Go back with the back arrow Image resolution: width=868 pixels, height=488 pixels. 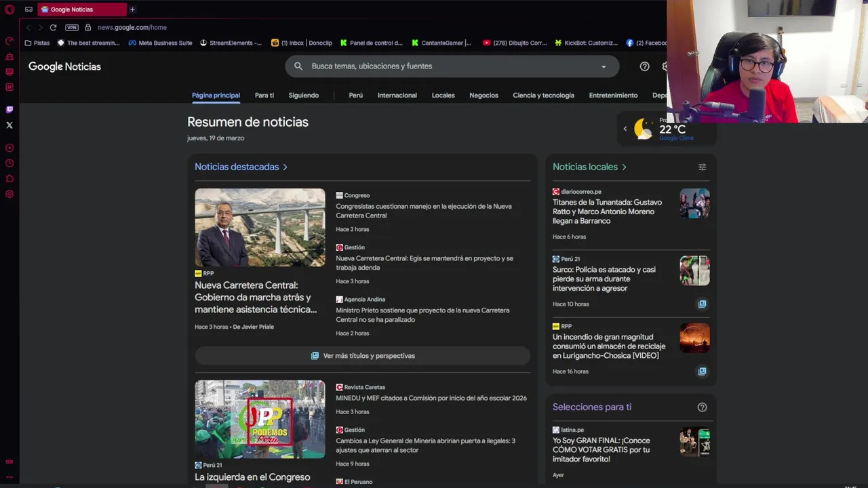click(x=28, y=27)
